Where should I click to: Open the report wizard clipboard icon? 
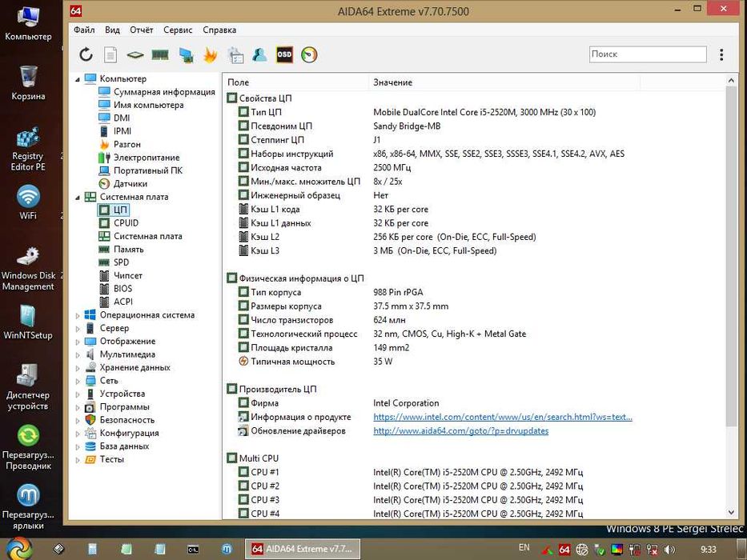click(235, 54)
